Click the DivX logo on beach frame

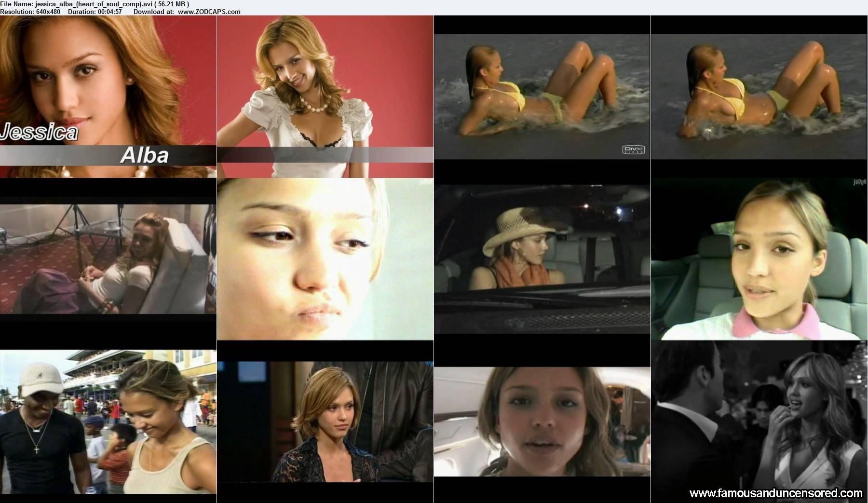(633, 150)
